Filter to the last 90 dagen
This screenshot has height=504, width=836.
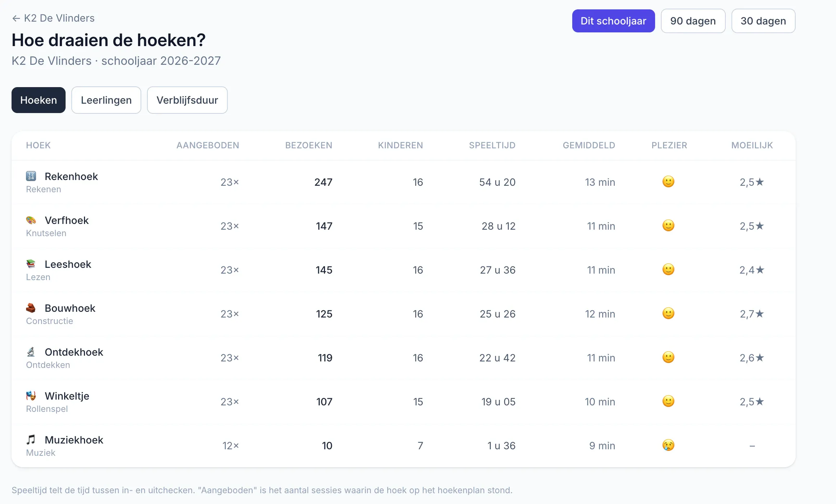(x=693, y=21)
